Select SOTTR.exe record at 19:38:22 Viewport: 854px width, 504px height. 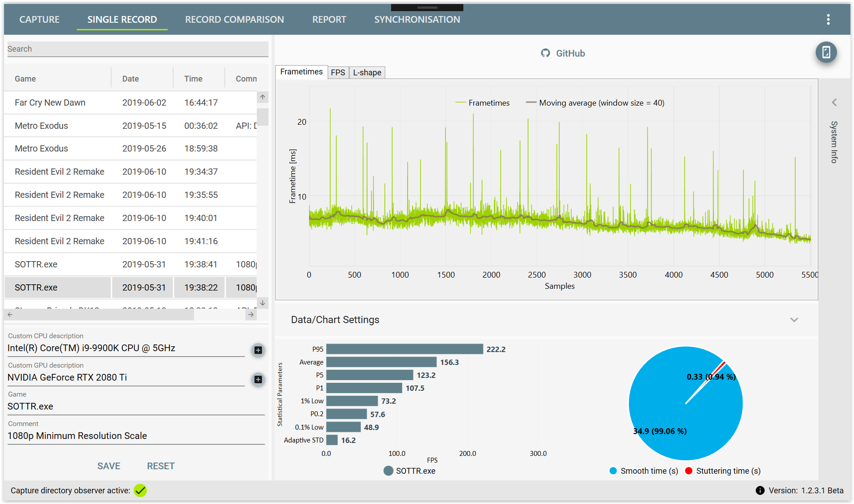coord(131,287)
